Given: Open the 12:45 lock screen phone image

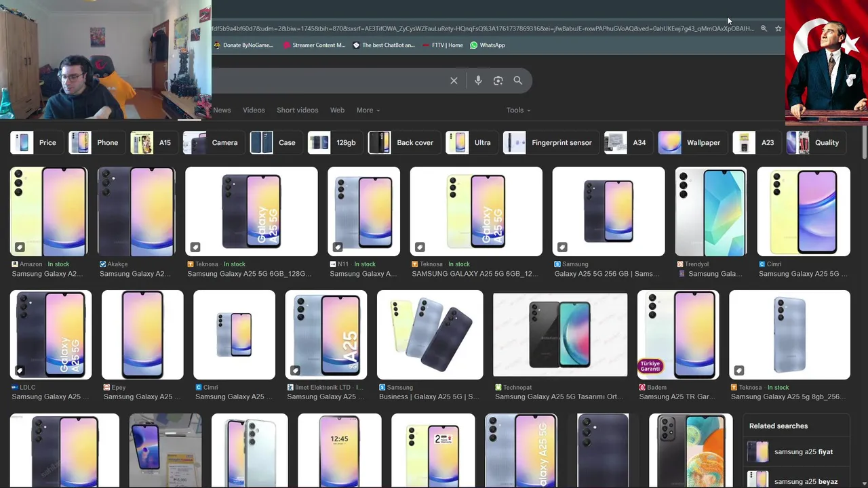Looking at the screenshot, I should (x=339, y=451).
